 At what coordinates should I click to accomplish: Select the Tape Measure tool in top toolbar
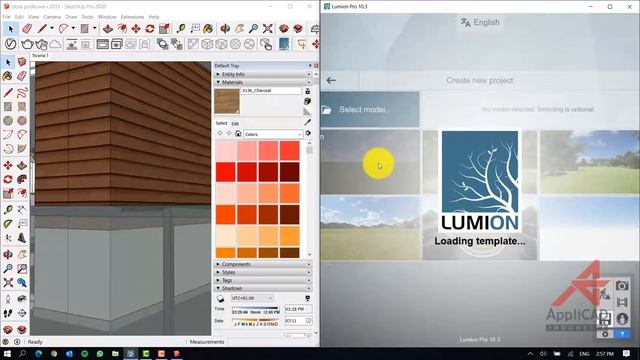coord(181,29)
